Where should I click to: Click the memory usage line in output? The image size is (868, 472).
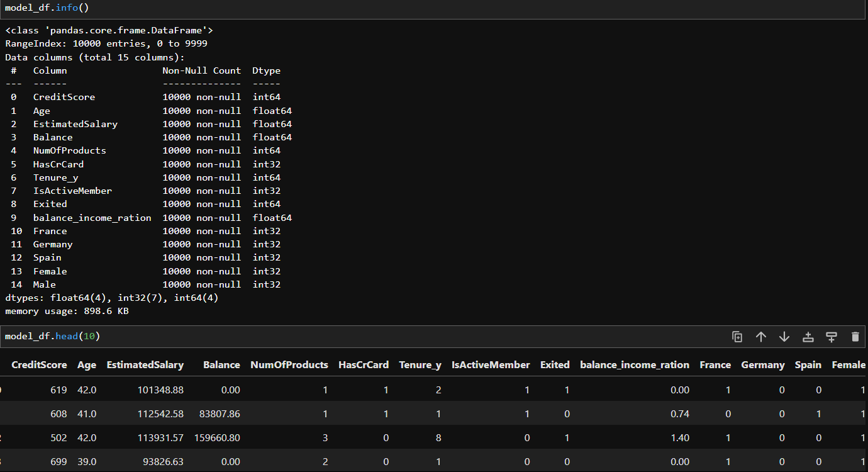(x=67, y=312)
